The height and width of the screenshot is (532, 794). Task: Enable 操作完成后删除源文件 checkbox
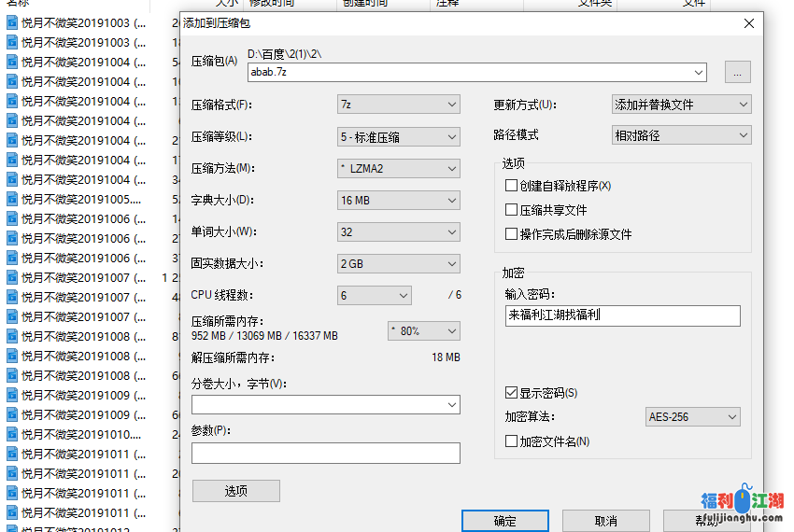(511, 234)
